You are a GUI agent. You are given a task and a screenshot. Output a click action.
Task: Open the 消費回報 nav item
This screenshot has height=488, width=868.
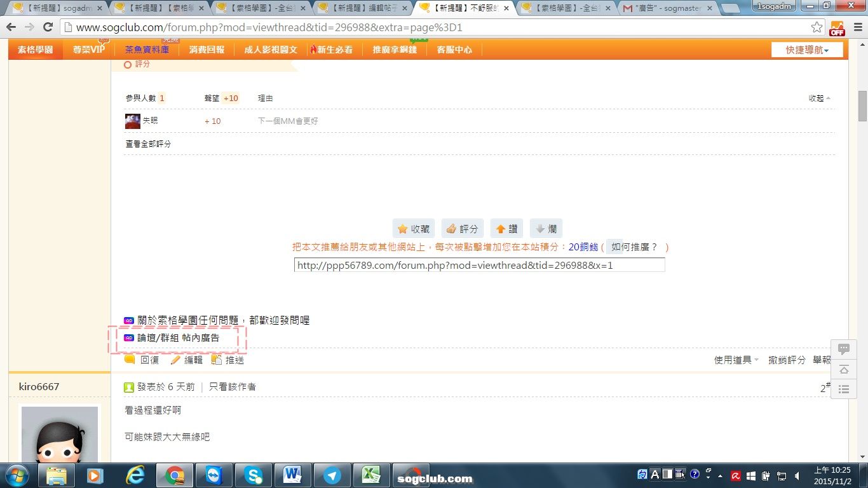[x=207, y=50]
